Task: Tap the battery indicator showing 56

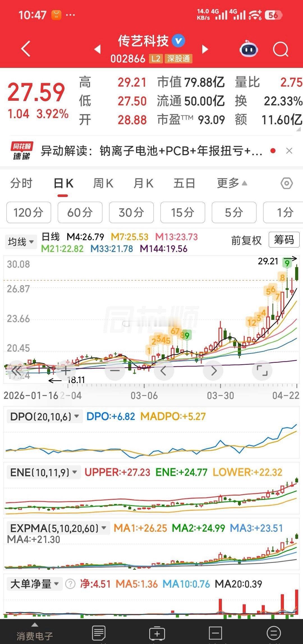Action: click(x=274, y=15)
